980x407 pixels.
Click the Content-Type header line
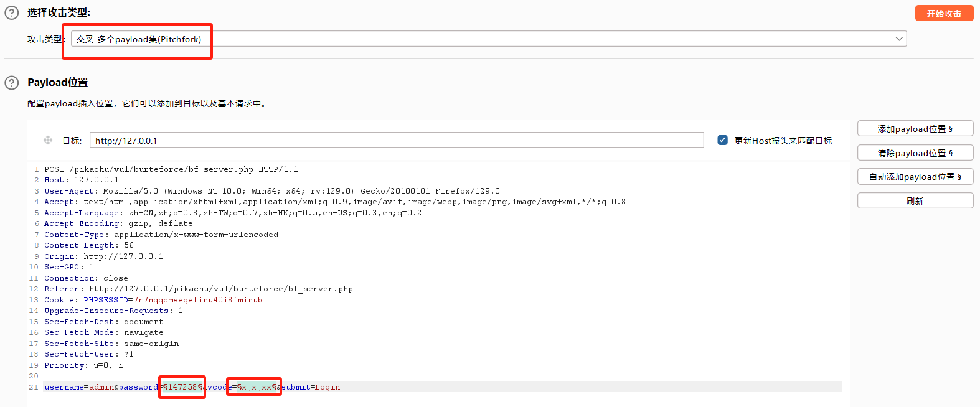161,235
